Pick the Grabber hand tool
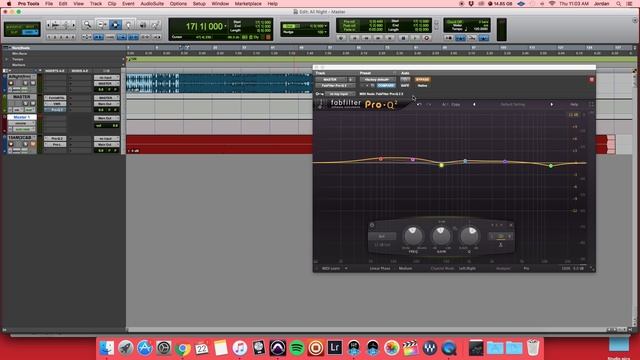This screenshot has width=640, height=360. 129,25
